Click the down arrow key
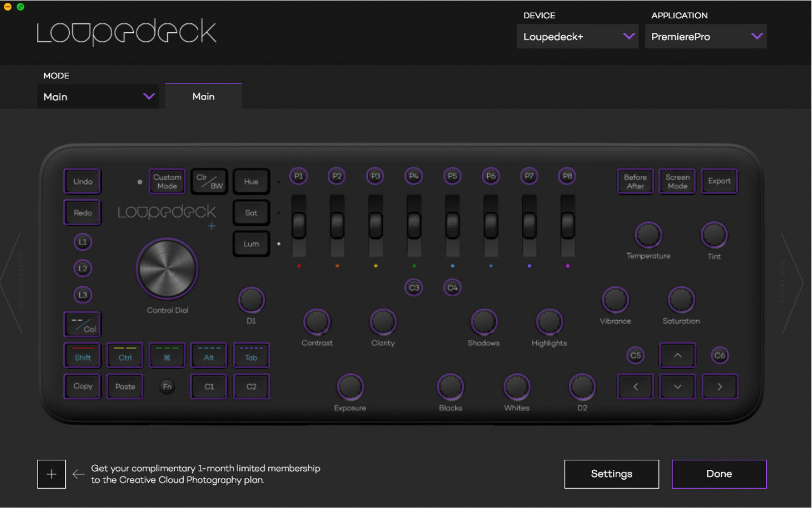Image resolution: width=812 pixels, height=508 pixels. [678, 387]
